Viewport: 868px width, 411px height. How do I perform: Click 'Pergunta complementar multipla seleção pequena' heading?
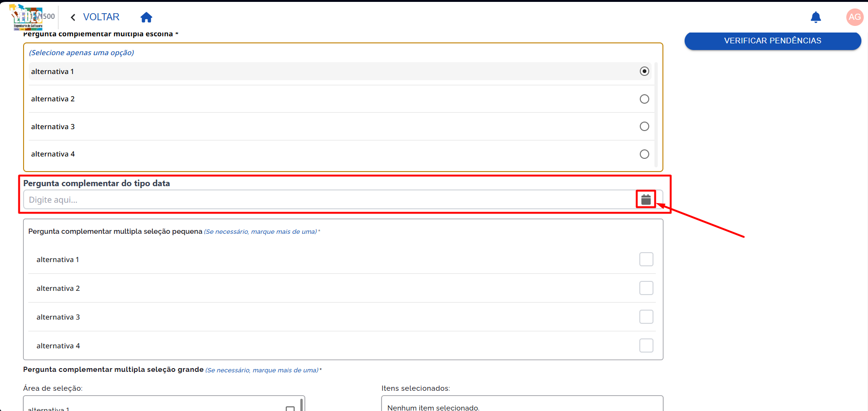click(x=116, y=231)
